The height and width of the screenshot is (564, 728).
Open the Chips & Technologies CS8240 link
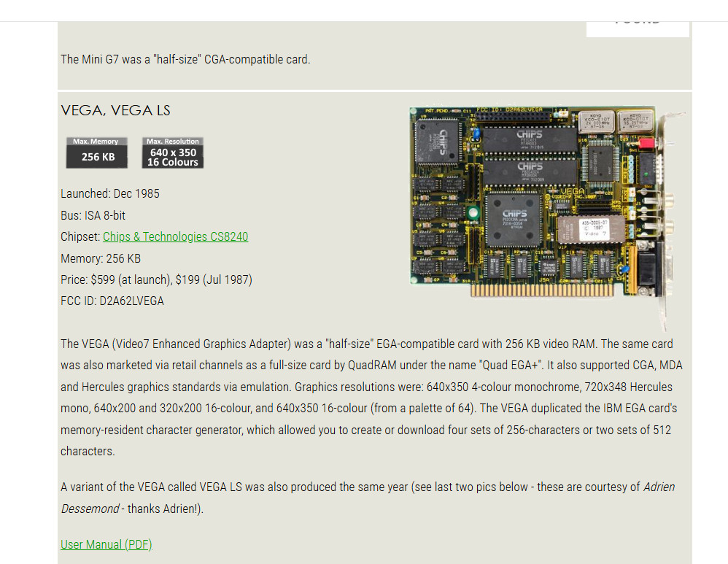(176, 237)
